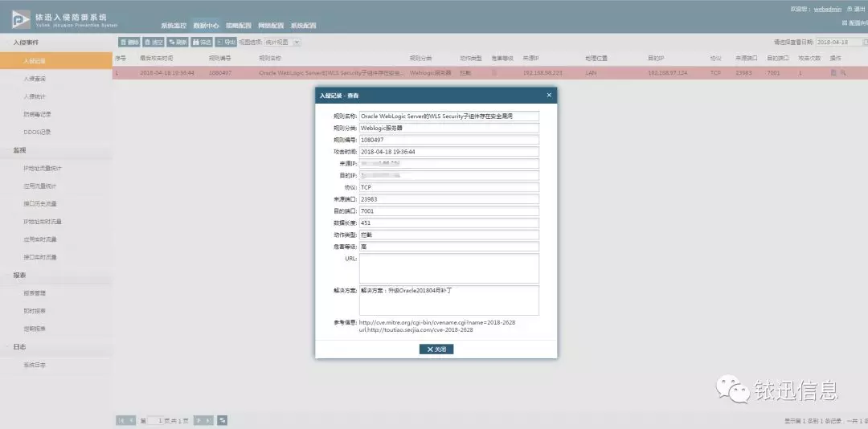
Task: Open IP地址实时流量 in the sidebar
Action: [x=56, y=222]
